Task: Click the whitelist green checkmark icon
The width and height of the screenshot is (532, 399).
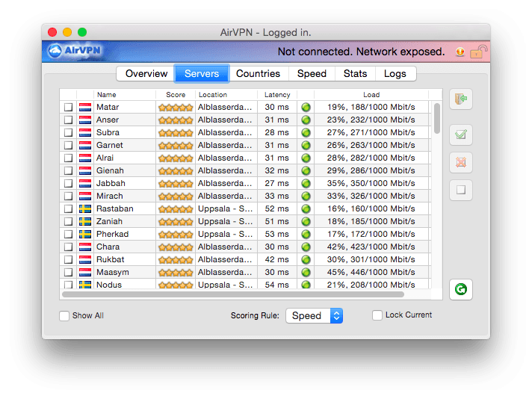Action: (461, 134)
